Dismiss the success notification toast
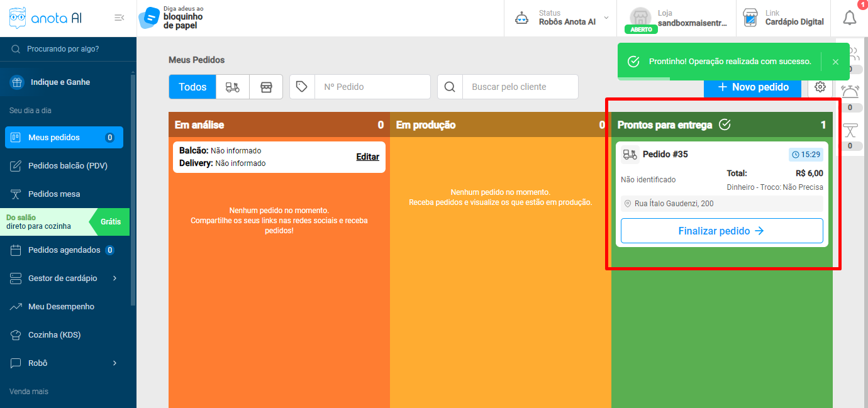Viewport: 868px width, 408px height. click(x=835, y=62)
